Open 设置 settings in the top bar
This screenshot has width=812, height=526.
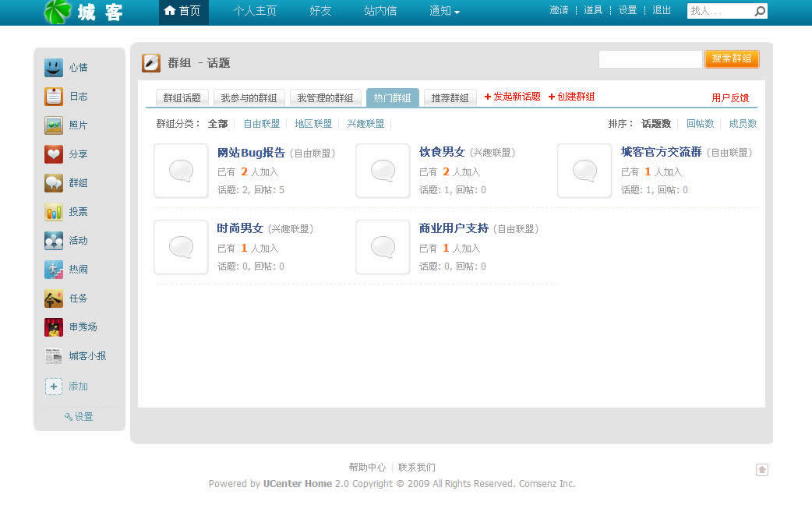[x=627, y=10]
